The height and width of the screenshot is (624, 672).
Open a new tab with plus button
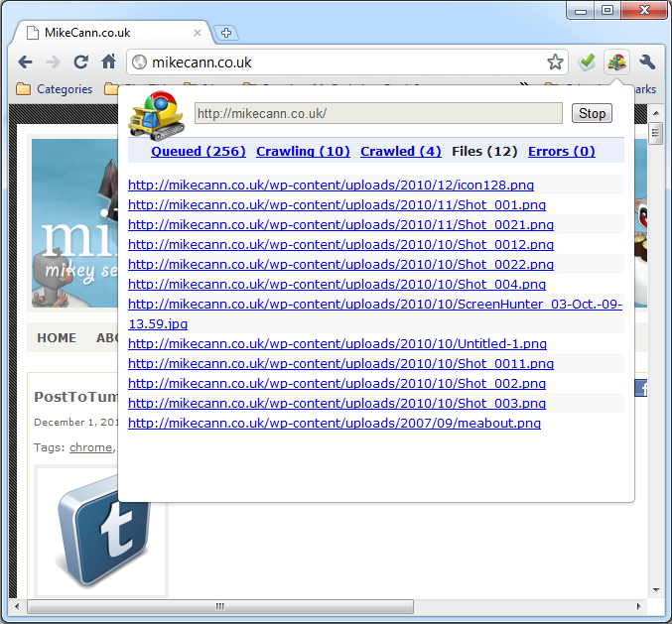[x=225, y=33]
